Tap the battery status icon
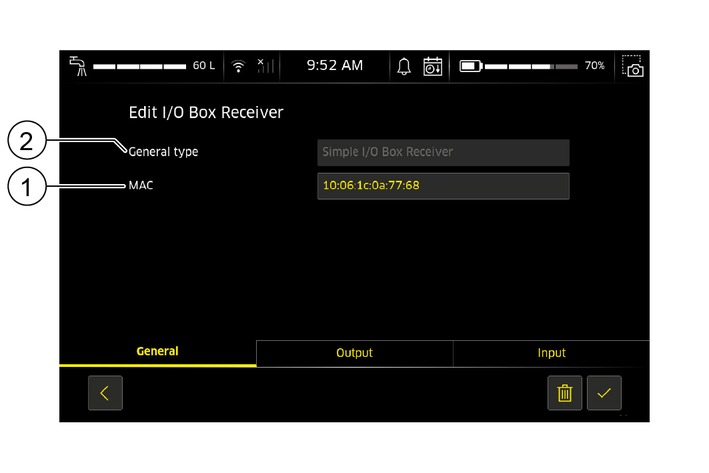The height and width of the screenshot is (473, 709). (x=470, y=66)
